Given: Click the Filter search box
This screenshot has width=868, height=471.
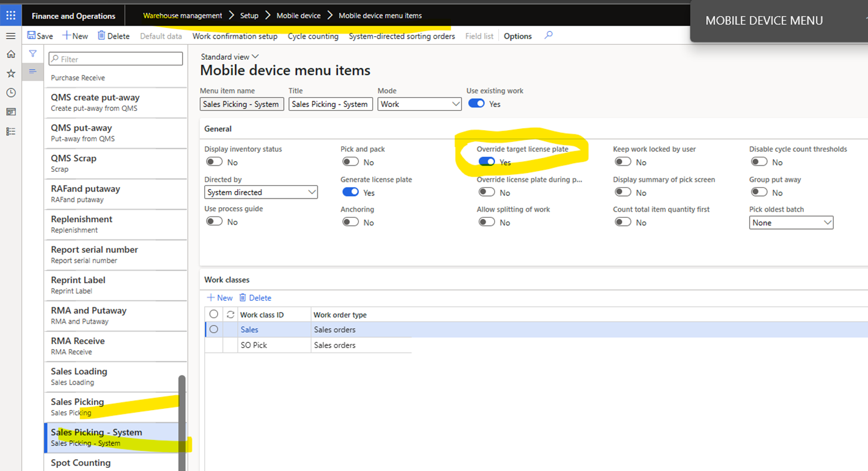Looking at the screenshot, I should pos(116,59).
